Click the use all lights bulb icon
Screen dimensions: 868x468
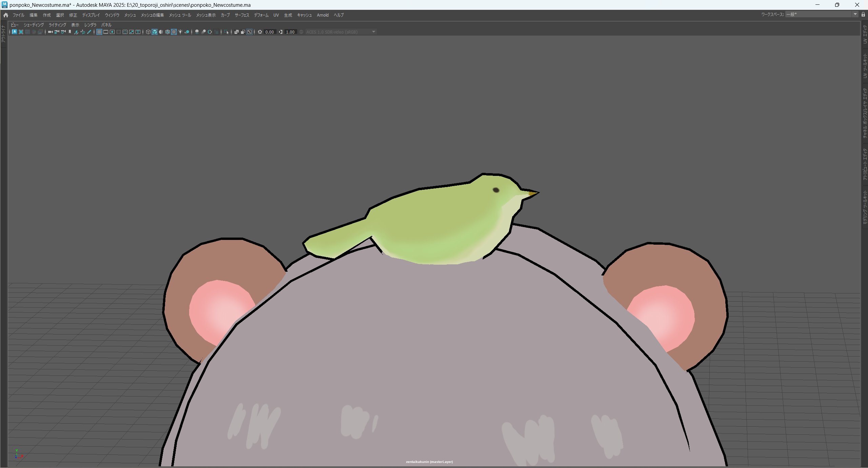[x=180, y=32]
